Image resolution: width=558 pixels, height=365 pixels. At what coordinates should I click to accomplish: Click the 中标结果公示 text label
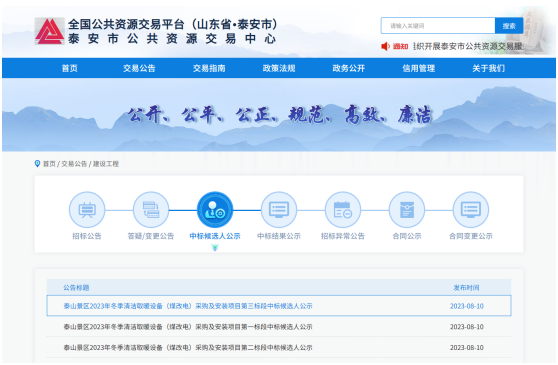click(x=279, y=236)
